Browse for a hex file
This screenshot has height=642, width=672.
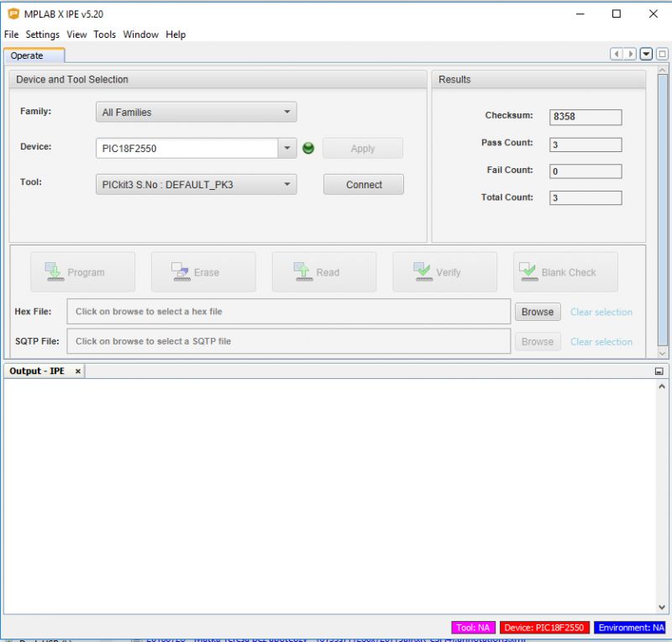tap(538, 312)
